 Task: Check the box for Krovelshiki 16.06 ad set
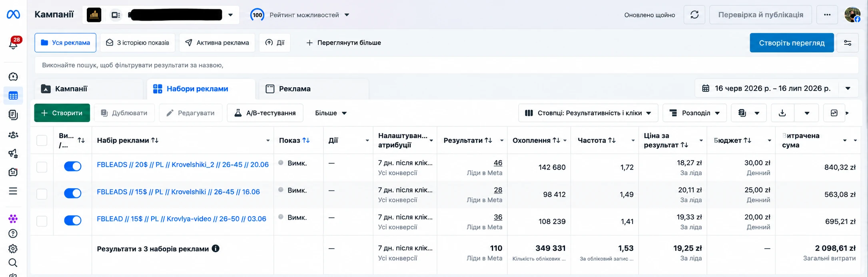tap(42, 194)
